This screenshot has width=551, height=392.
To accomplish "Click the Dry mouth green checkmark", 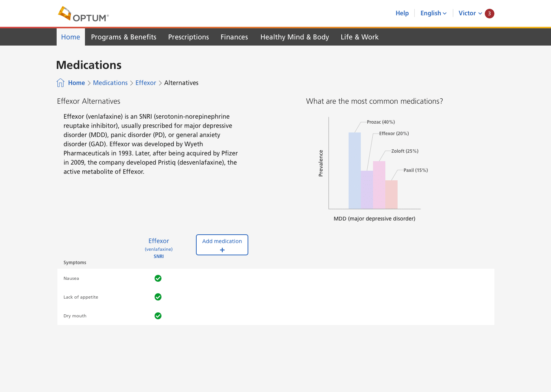I will (158, 316).
